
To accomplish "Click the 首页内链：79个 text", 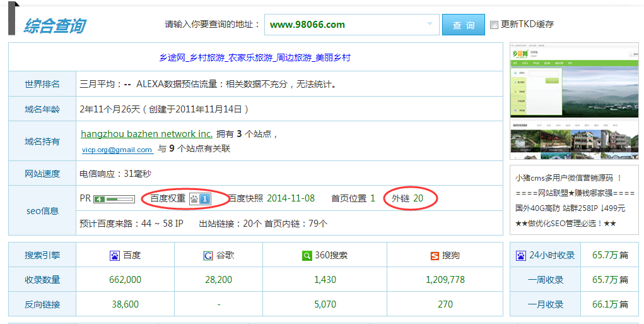I will point(296,224).
